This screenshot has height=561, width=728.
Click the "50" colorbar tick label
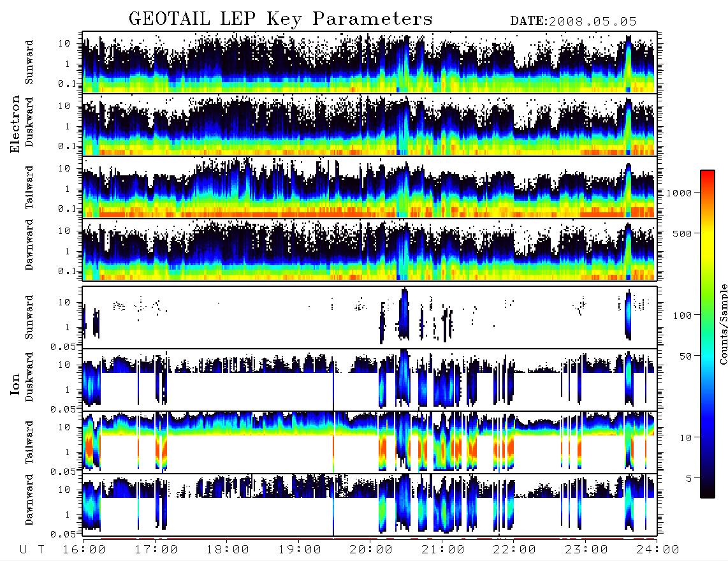point(685,356)
